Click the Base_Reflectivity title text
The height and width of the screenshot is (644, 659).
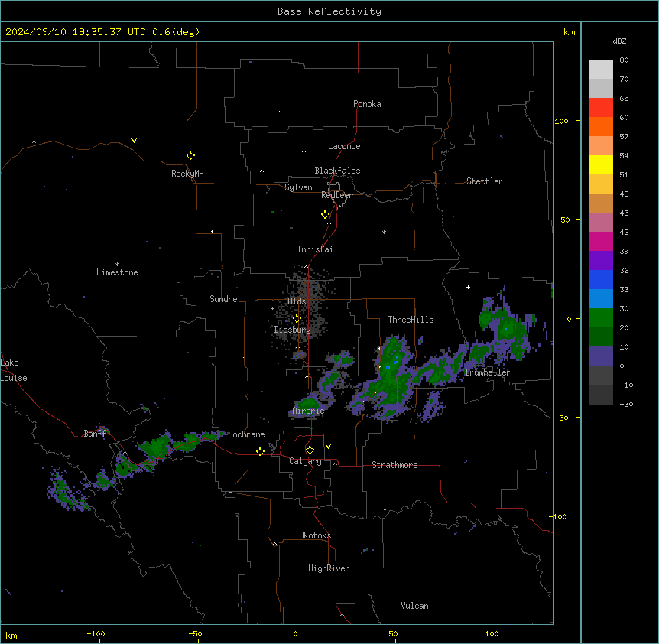(x=329, y=11)
